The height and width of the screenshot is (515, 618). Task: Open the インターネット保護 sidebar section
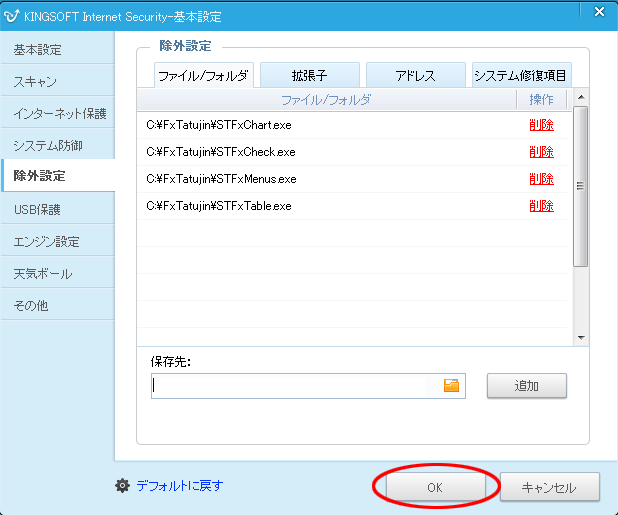pos(58,113)
